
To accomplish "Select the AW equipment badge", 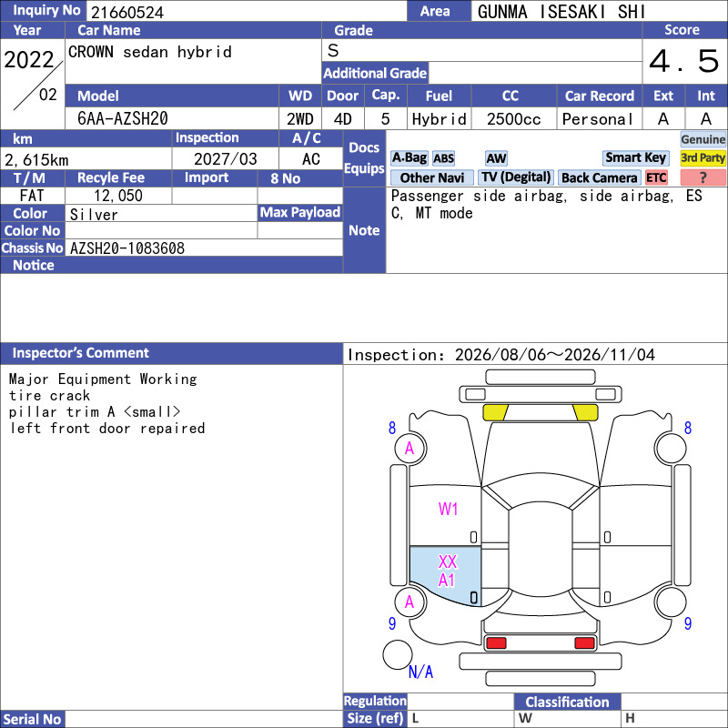I will pos(496,158).
